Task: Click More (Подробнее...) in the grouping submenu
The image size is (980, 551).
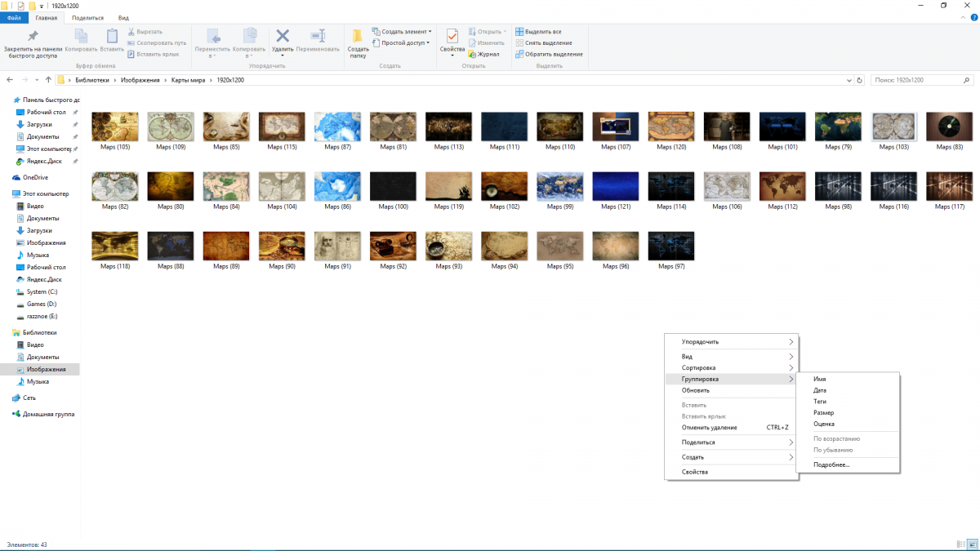Action: 831,464
